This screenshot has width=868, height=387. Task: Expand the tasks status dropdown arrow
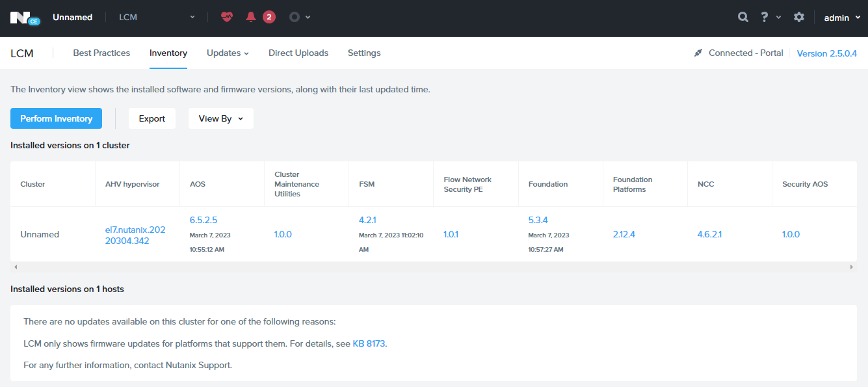tap(308, 18)
